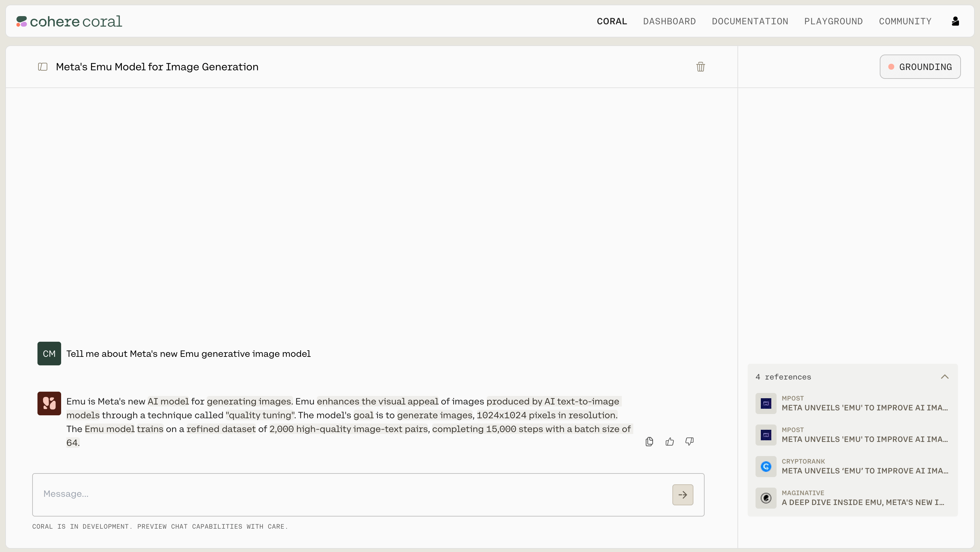Give thumbs down to the response

[689, 441]
